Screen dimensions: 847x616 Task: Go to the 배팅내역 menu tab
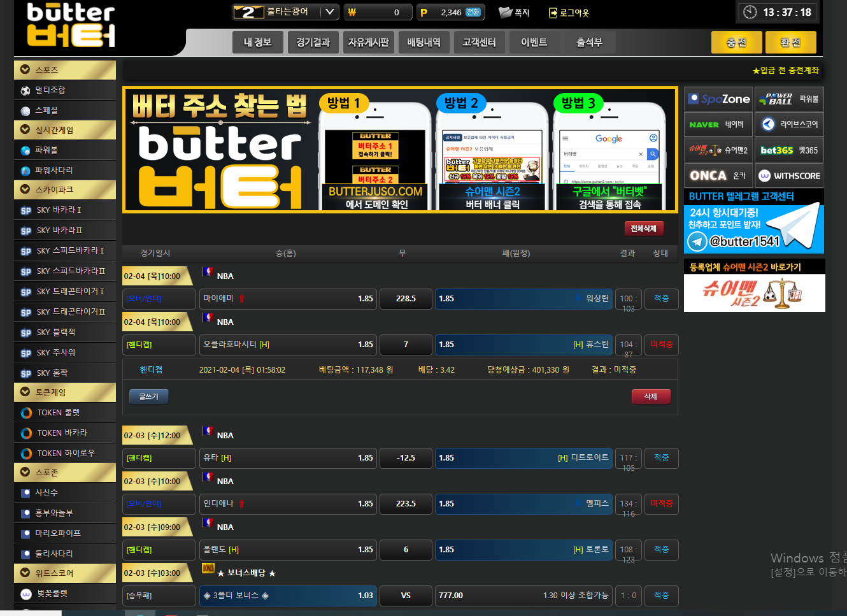(x=423, y=42)
